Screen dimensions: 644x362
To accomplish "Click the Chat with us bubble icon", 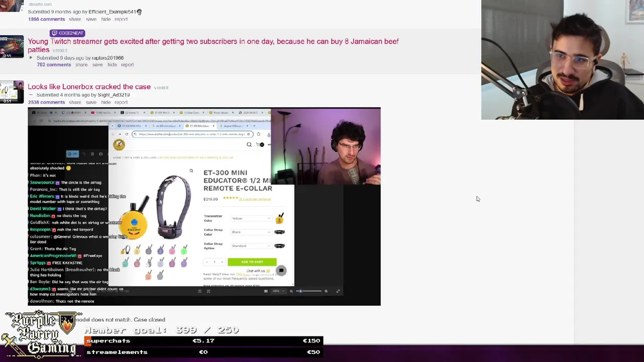I will click(x=281, y=270).
